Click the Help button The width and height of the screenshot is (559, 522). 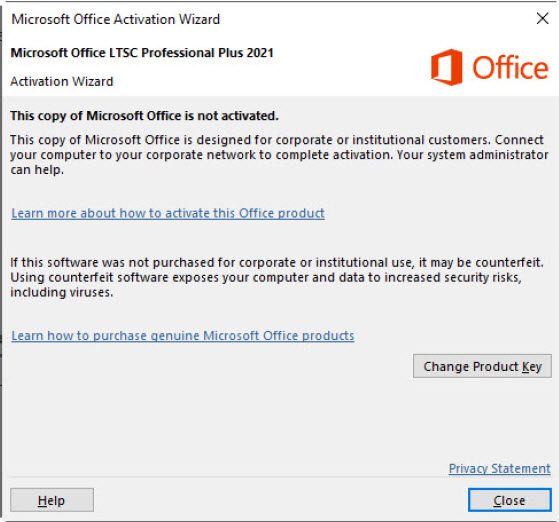52,500
